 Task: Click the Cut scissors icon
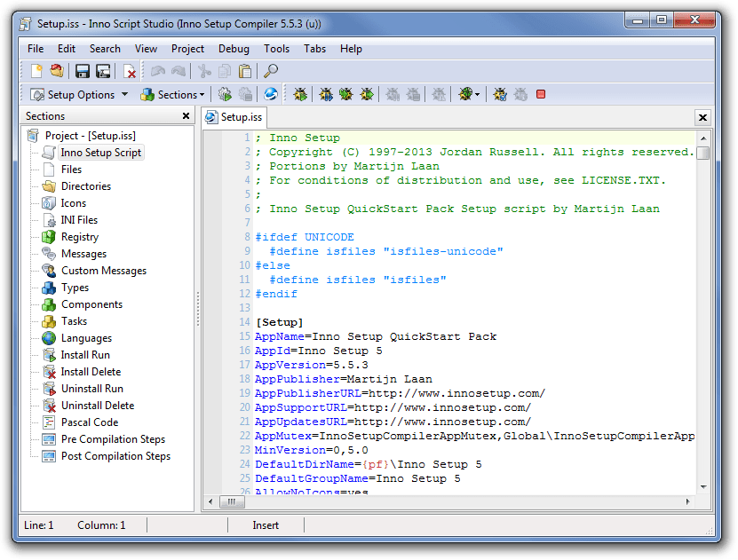204,71
